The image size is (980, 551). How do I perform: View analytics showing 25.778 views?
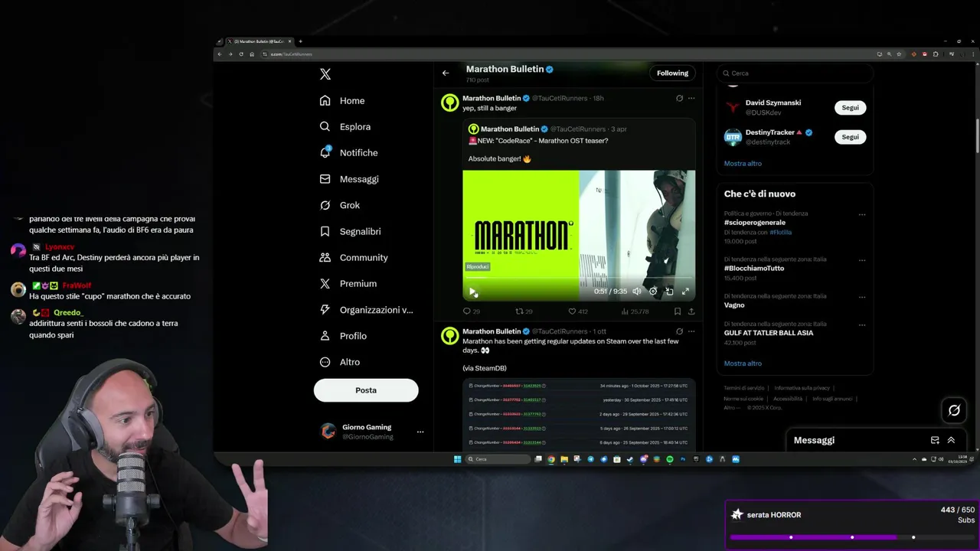tap(635, 311)
